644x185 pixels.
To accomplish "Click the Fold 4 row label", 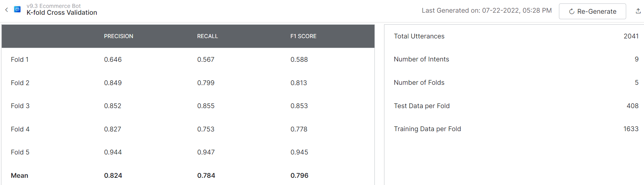I will (20, 129).
